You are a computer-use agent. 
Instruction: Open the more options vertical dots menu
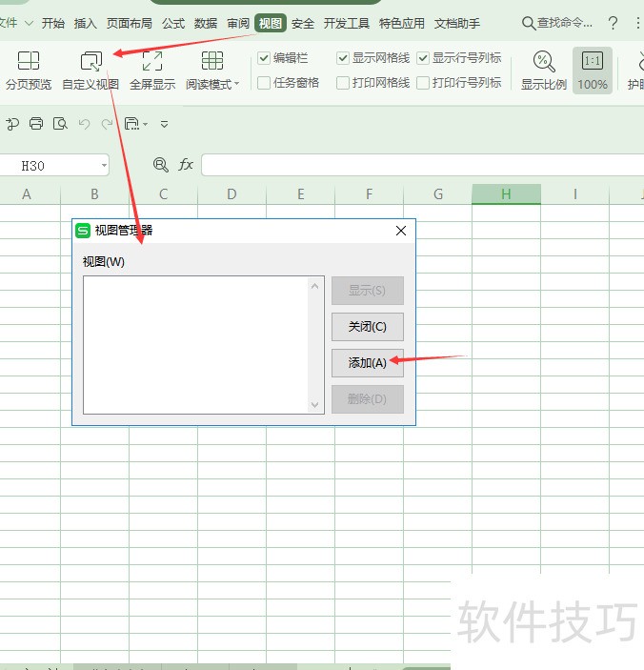(x=637, y=23)
